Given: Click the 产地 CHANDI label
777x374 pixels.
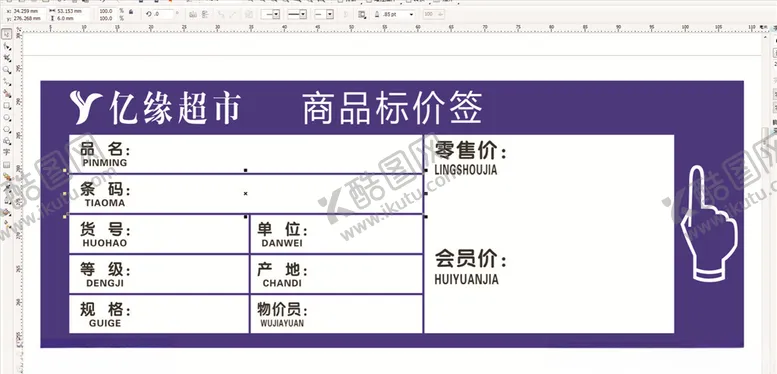Looking at the screenshot, I should (282, 275).
